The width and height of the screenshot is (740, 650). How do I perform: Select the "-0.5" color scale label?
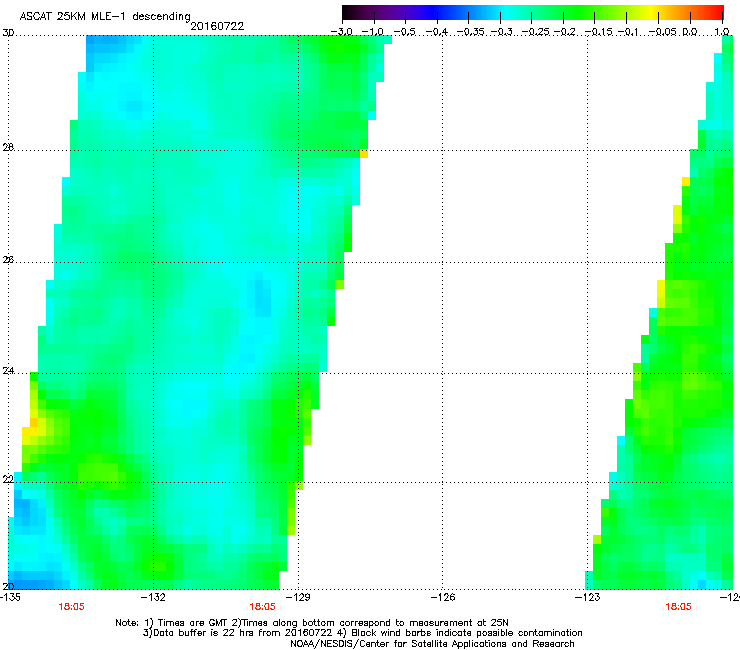[404, 32]
